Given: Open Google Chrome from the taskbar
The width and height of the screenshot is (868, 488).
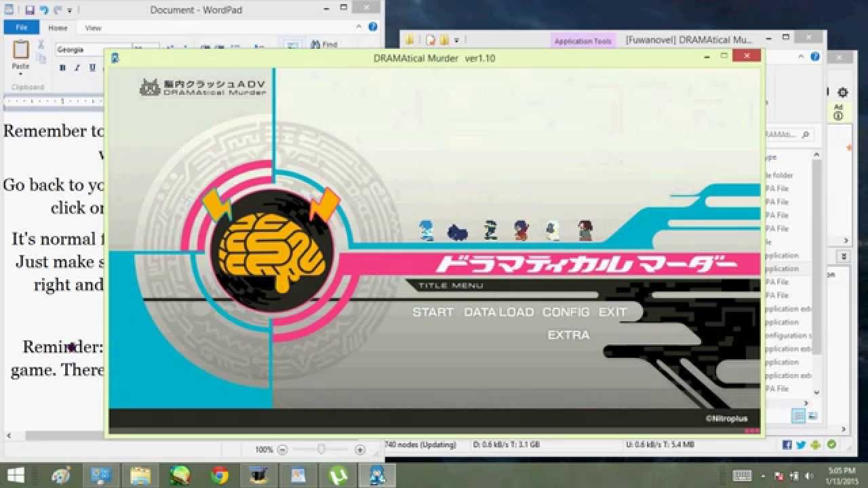Looking at the screenshot, I should (220, 475).
